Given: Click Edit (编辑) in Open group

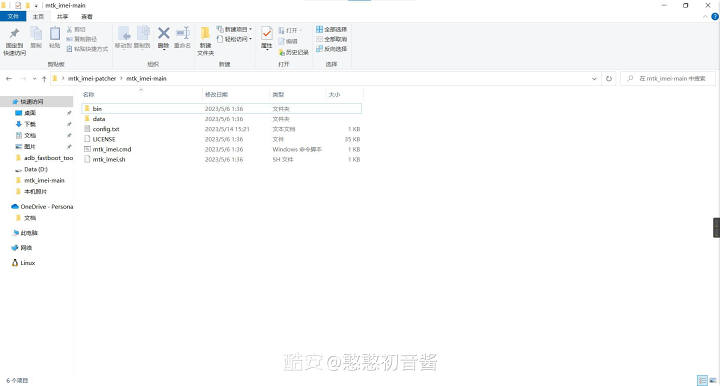Looking at the screenshot, I should coord(288,41).
